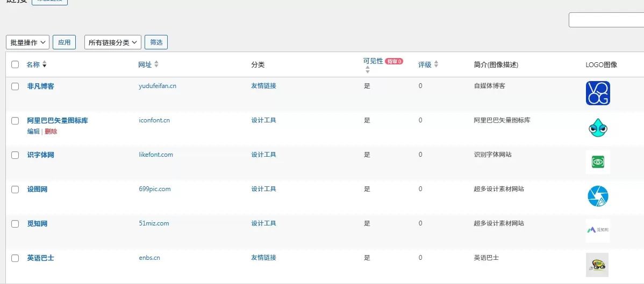Click the iconfont teal chameleon logo
This screenshot has height=284, width=644.
(x=598, y=128)
